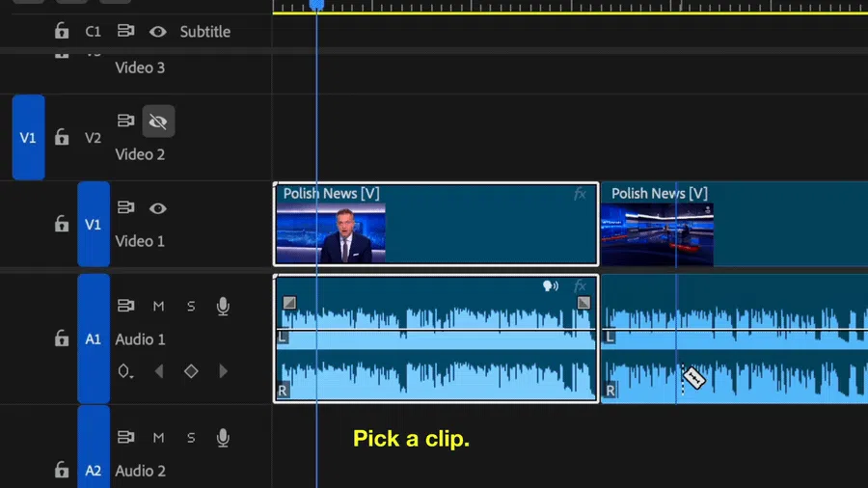This screenshot has width=868, height=488.
Task: Open Audio 1 show keyframes menu
Action: pos(125,371)
